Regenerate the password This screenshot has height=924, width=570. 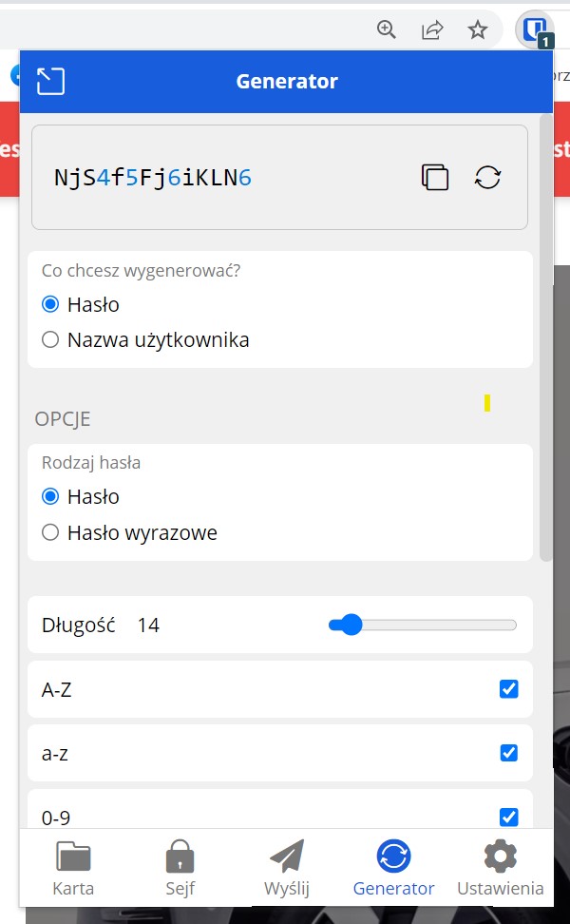click(x=487, y=178)
